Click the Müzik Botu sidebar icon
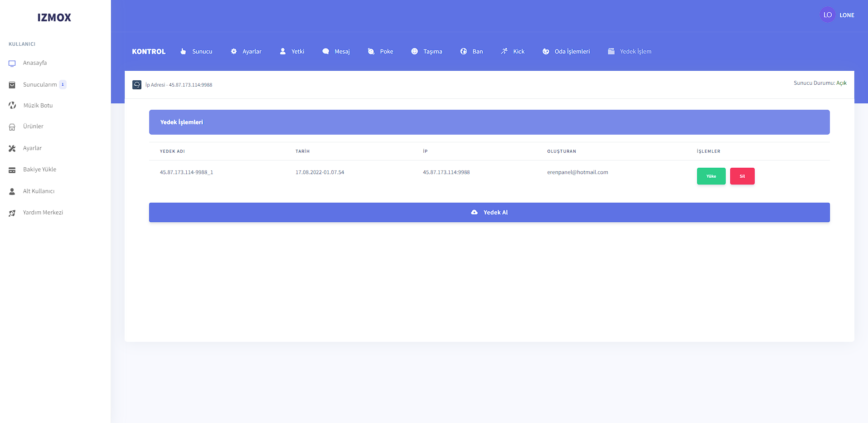 click(12, 106)
